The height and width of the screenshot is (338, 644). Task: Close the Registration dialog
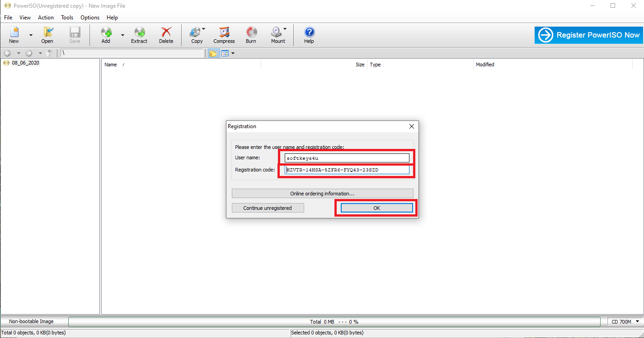pos(411,126)
